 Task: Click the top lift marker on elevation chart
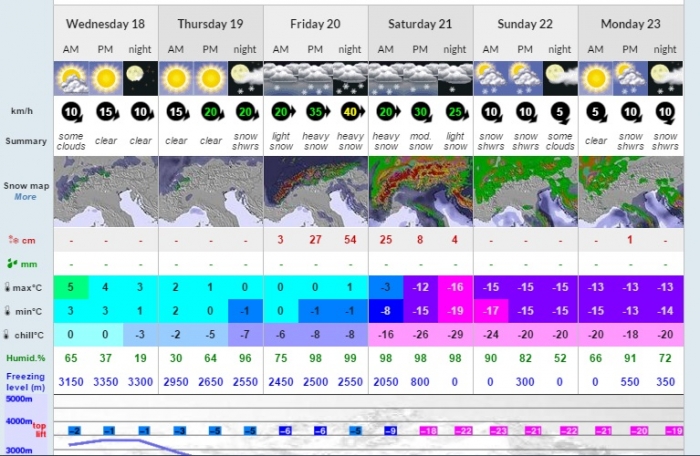tap(39, 430)
